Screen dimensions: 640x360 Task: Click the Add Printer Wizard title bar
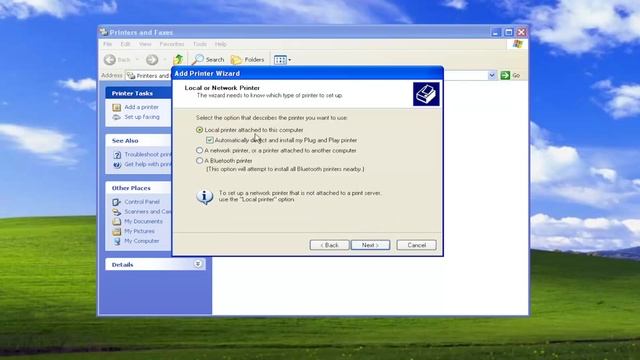pos(308,73)
